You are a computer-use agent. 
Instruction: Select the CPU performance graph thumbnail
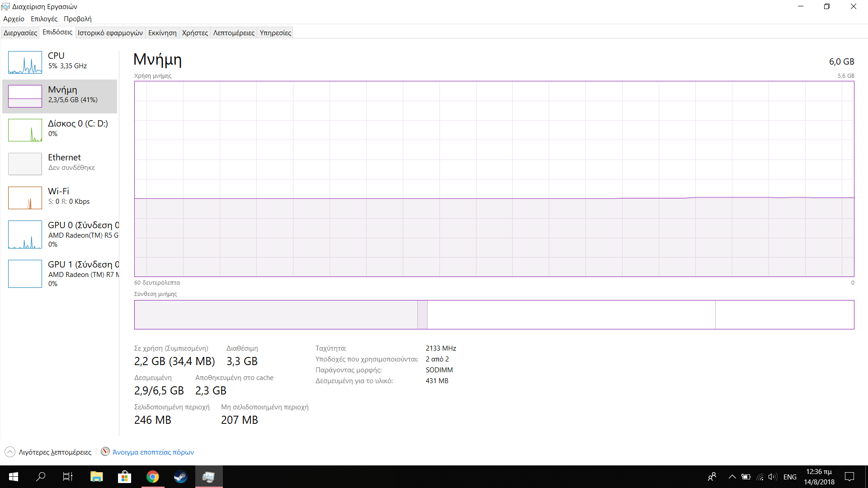tap(25, 62)
